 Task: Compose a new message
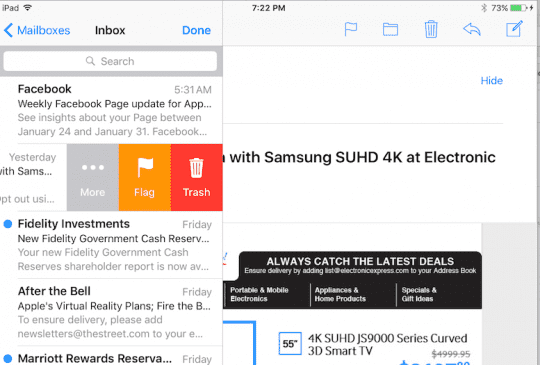click(x=514, y=29)
